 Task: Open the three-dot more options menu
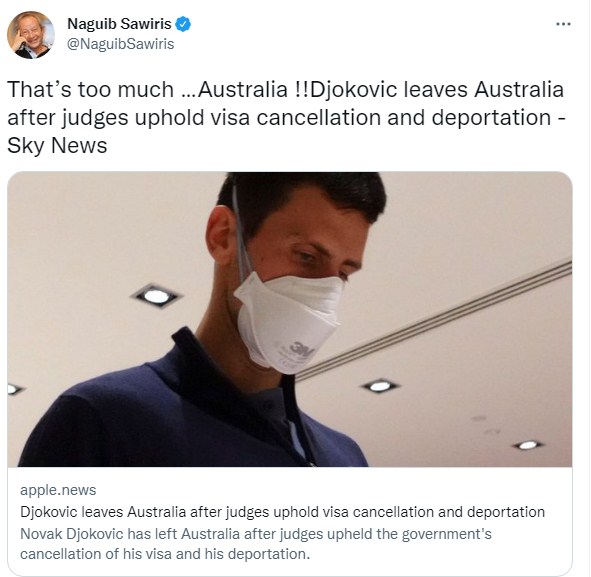click(x=563, y=24)
